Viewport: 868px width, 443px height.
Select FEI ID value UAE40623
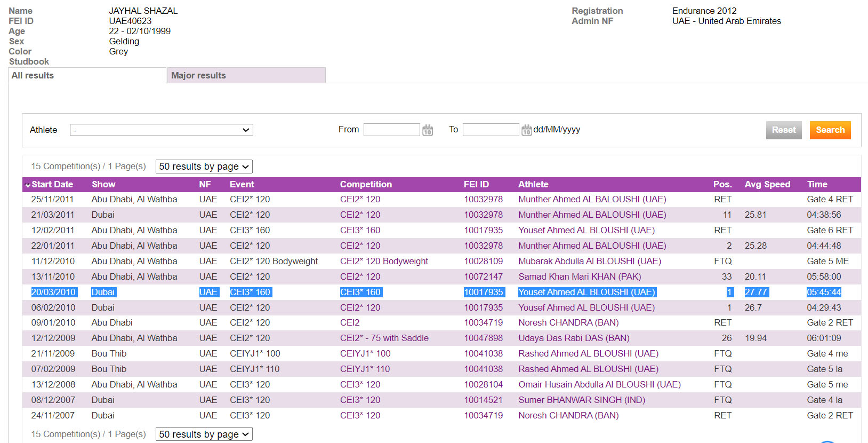pos(130,21)
